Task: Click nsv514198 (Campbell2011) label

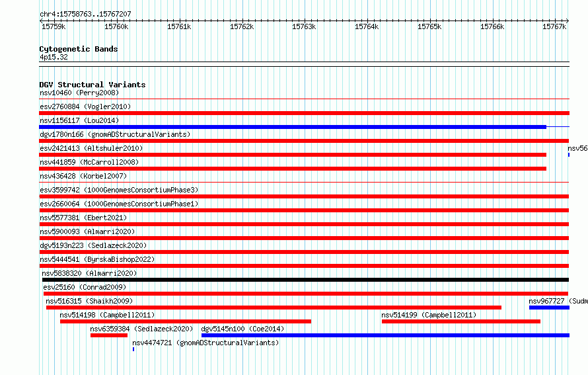Action: point(107,315)
